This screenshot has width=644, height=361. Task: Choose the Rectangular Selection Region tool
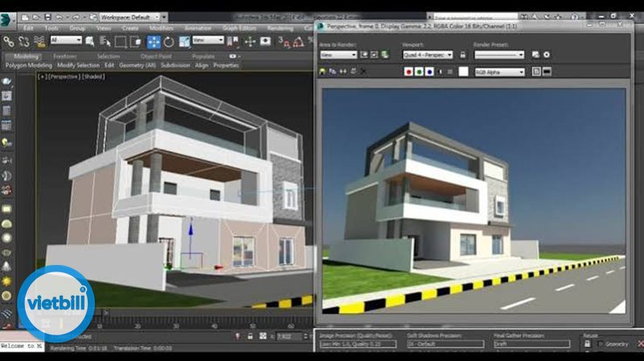[120, 42]
